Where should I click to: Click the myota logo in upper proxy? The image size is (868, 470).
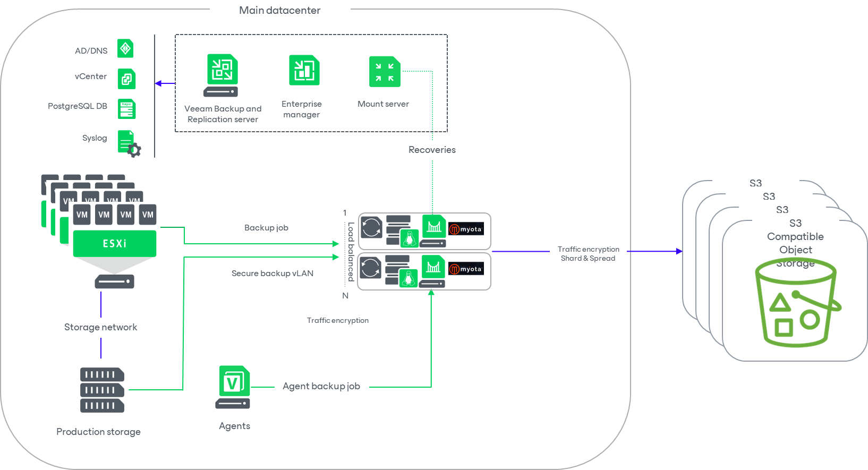click(466, 229)
